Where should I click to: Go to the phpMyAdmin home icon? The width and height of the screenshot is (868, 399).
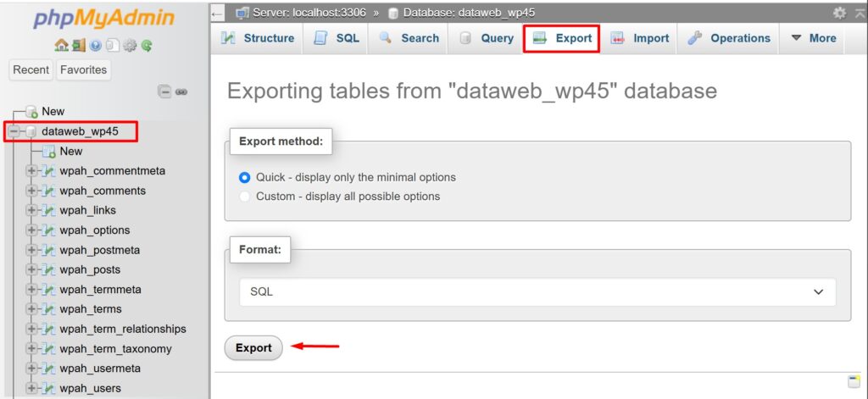tap(60, 46)
